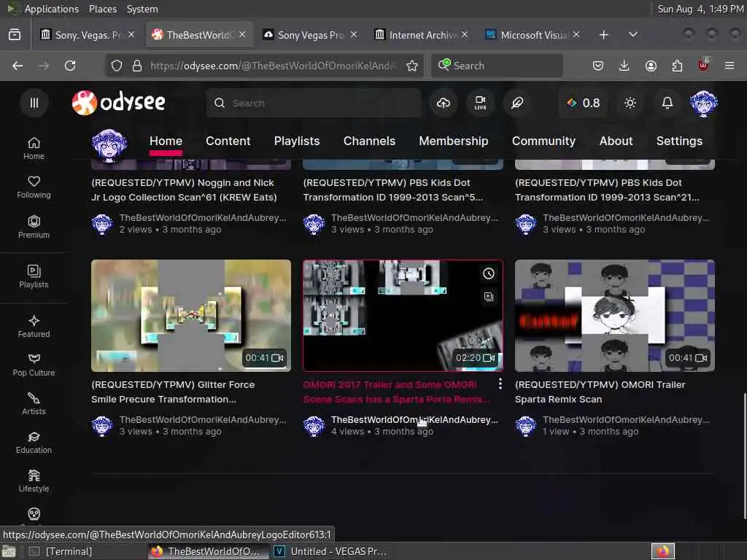
Task: Open the Places menu in the top panel
Action: (102, 9)
